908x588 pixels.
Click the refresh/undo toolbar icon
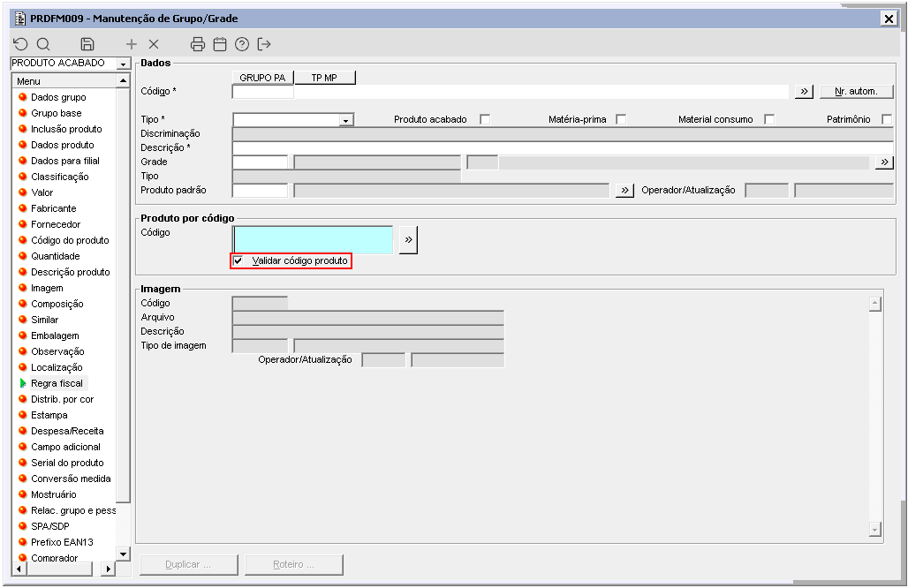click(x=20, y=44)
